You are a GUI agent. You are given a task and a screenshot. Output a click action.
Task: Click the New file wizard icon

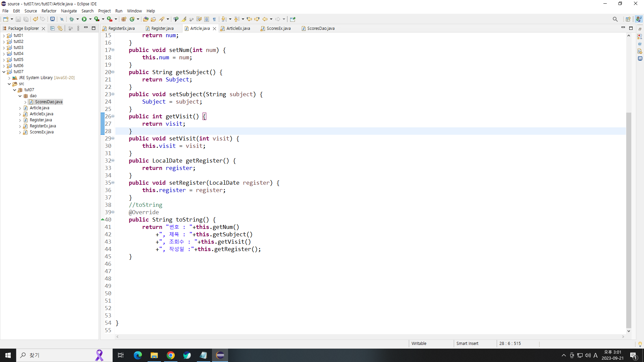click(6, 19)
